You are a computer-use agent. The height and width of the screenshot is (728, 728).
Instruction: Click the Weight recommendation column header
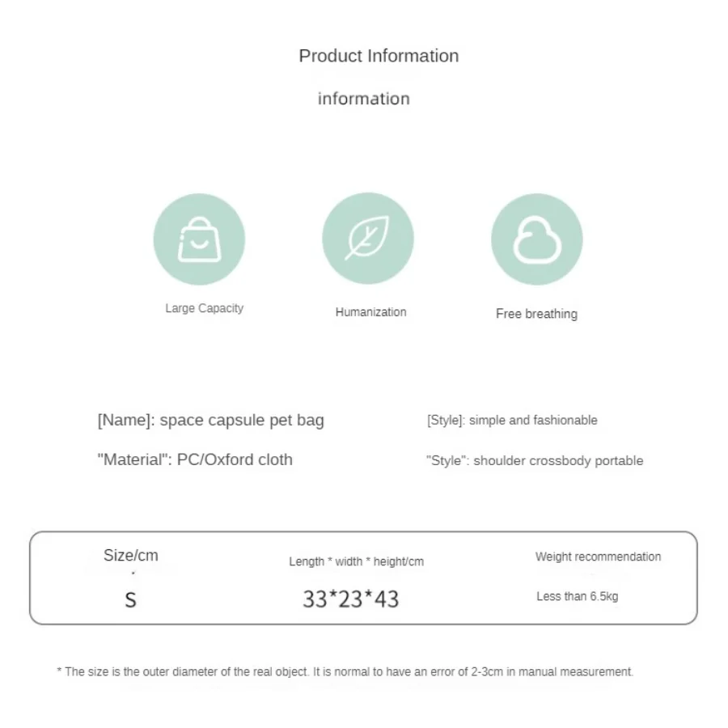[x=598, y=557]
